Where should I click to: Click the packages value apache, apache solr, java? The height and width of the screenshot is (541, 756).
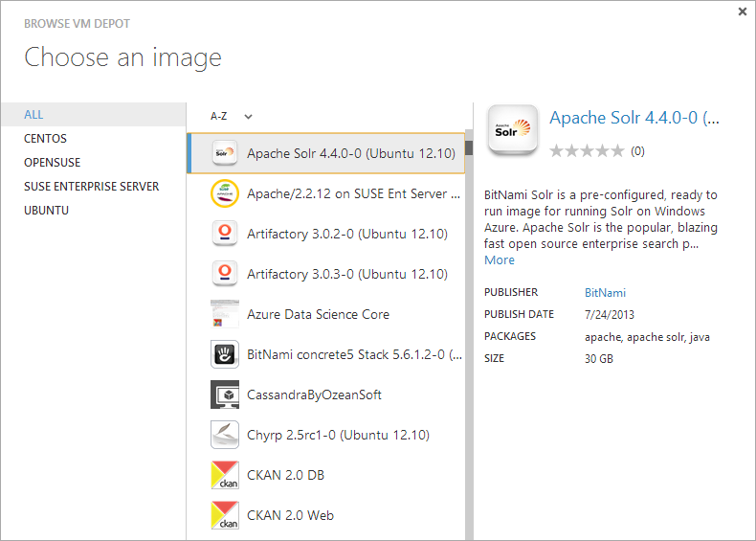[x=647, y=337]
